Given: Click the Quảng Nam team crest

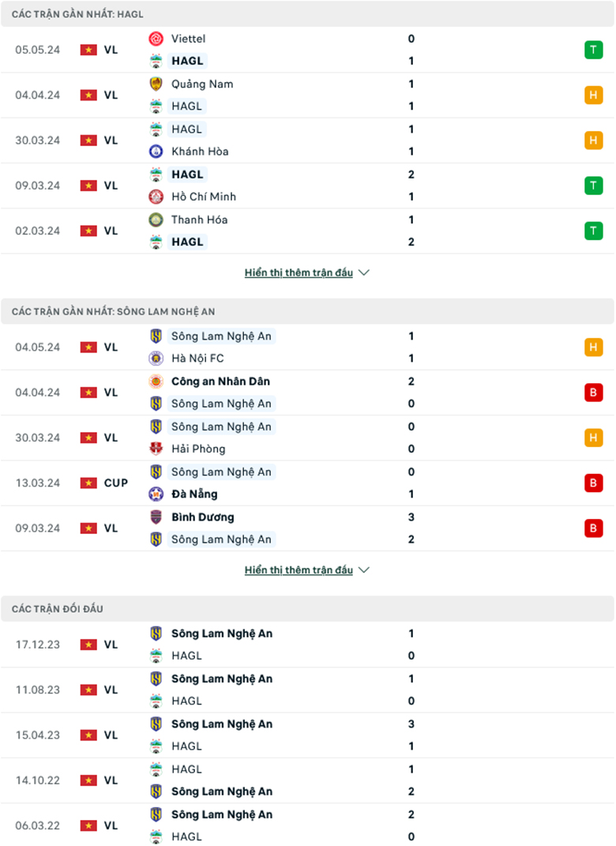Looking at the screenshot, I should point(156,84).
